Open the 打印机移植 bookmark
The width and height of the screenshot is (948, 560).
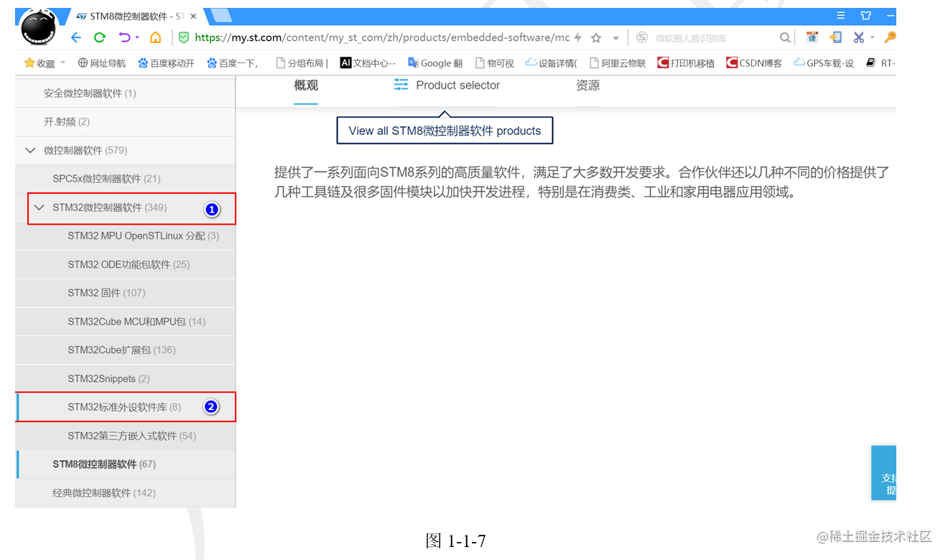(687, 63)
